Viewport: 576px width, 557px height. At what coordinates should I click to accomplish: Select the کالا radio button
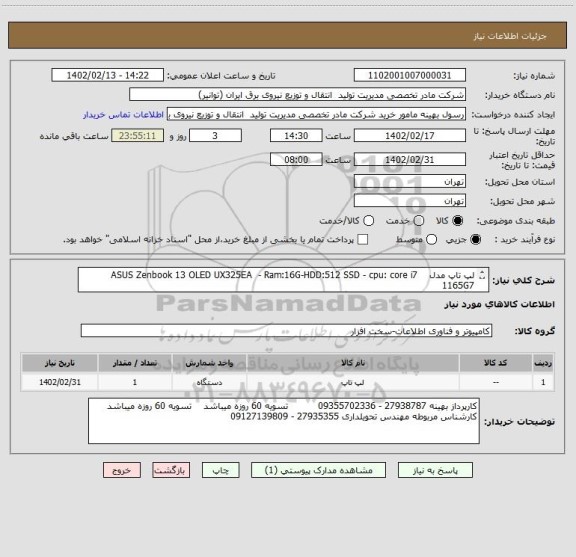click(x=458, y=221)
